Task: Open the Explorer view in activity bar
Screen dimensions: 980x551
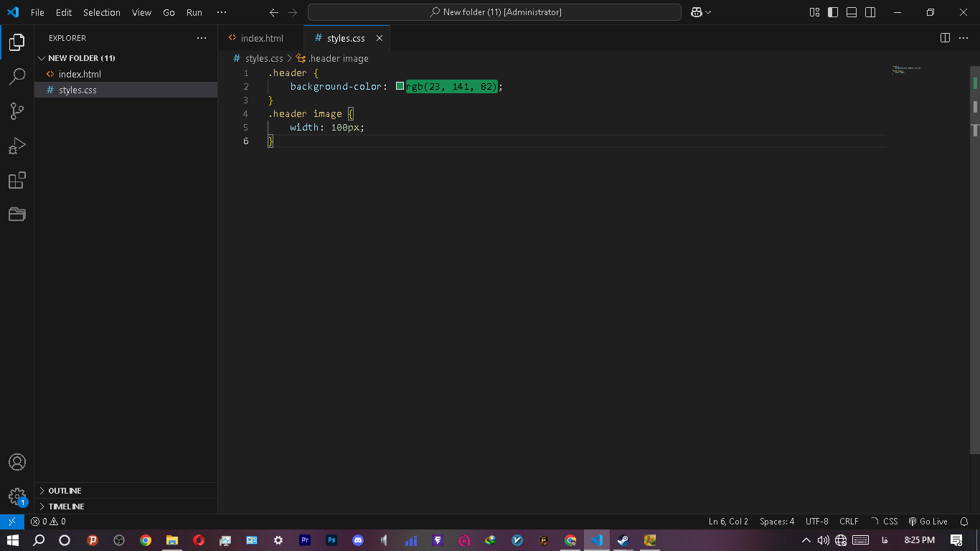Action: [x=17, y=42]
